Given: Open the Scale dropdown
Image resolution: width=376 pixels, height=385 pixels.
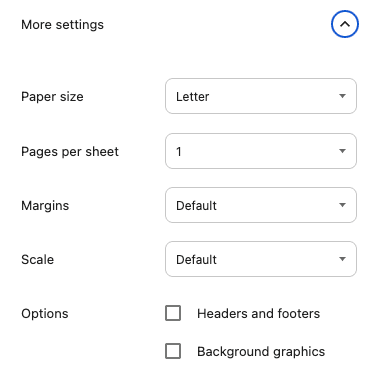Looking at the screenshot, I should click(x=261, y=259).
